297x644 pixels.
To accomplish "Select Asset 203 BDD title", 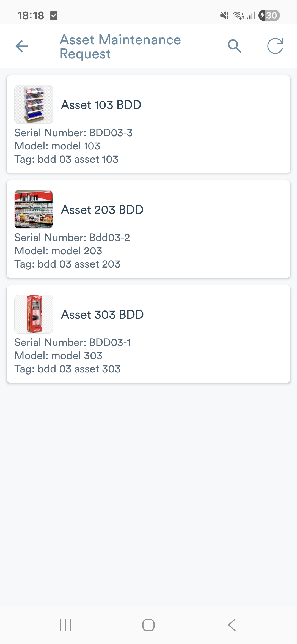I will click(x=102, y=210).
